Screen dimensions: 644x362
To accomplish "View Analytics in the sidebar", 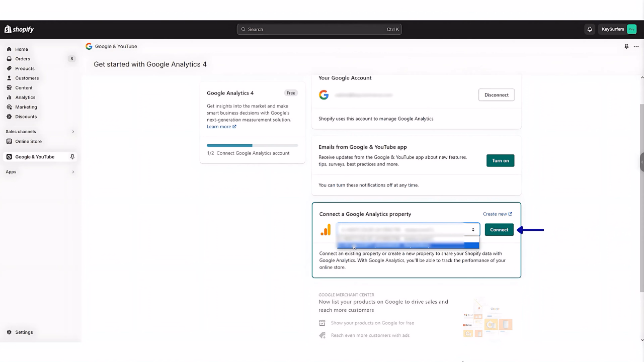I will (25, 97).
